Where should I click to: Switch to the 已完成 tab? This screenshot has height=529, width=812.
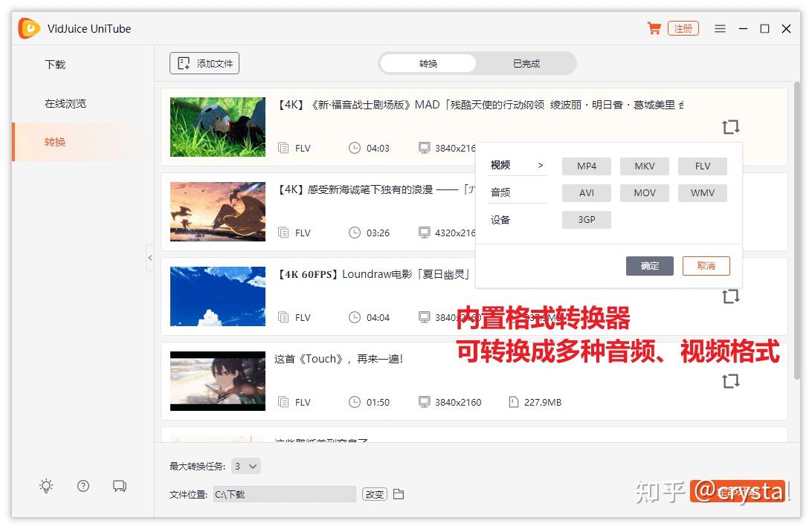click(x=526, y=64)
